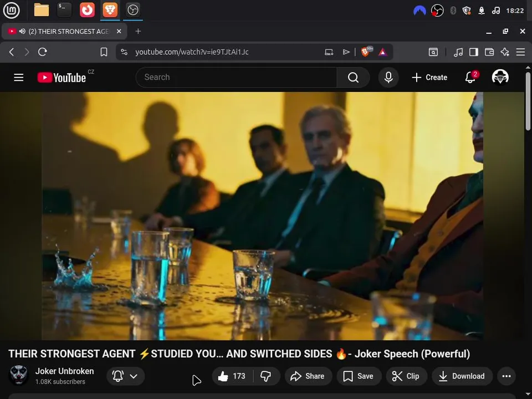Click the Brave playlist send icon
This screenshot has height=399, width=532.
(346, 52)
